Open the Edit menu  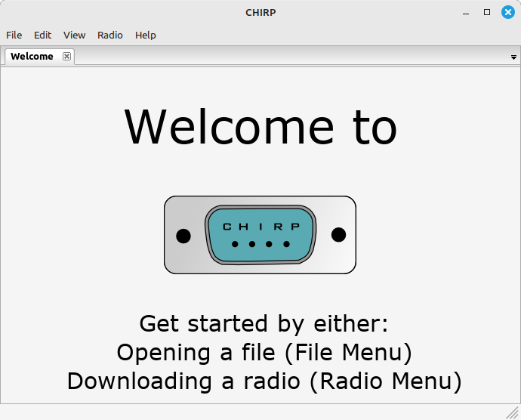(42, 35)
